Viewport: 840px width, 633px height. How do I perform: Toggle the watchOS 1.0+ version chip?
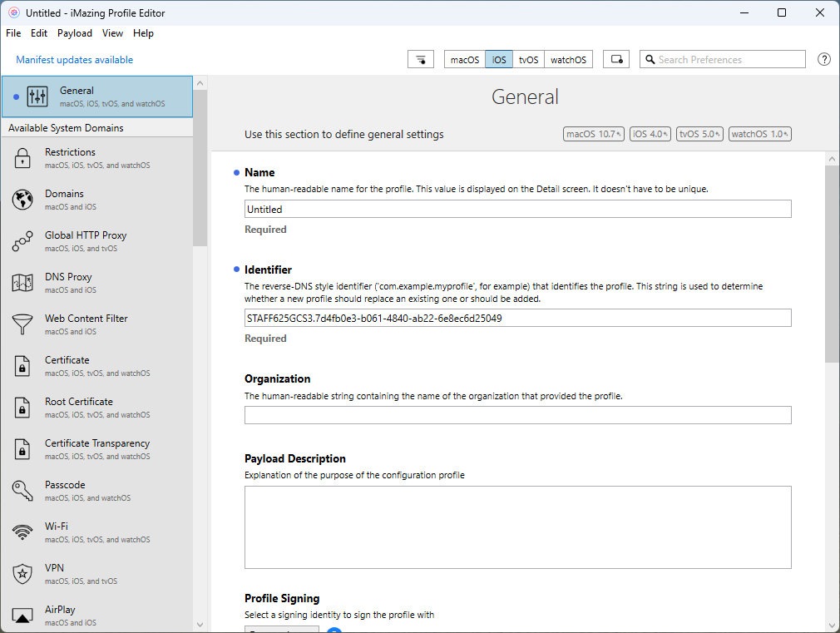coord(759,133)
